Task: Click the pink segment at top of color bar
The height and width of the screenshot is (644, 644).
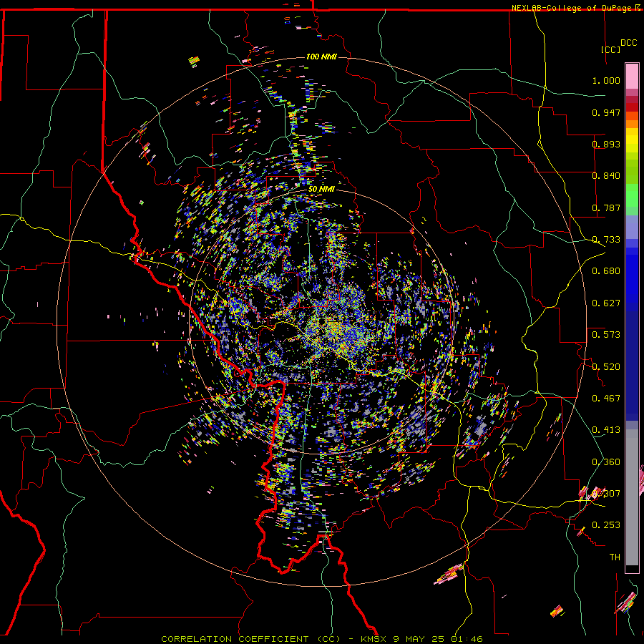Action: (x=632, y=76)
